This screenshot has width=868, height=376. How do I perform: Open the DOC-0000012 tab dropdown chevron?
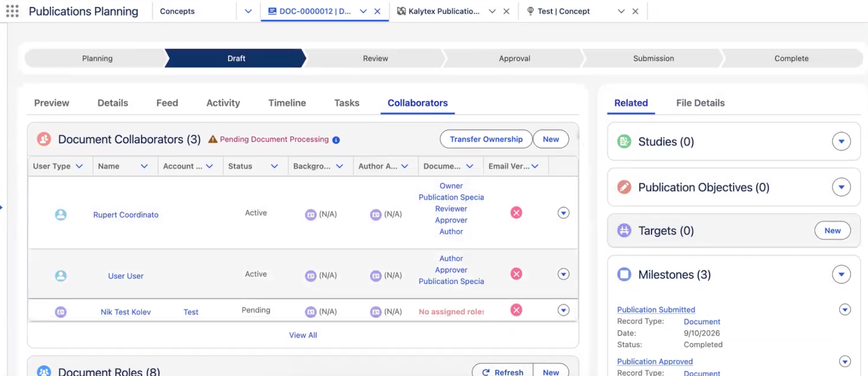tap(363, 11)
